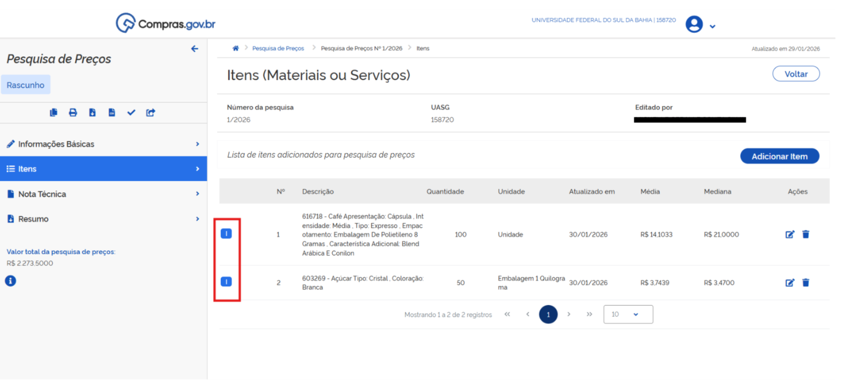
Task: Click the blue info circle icon
Action: point(10,281)
